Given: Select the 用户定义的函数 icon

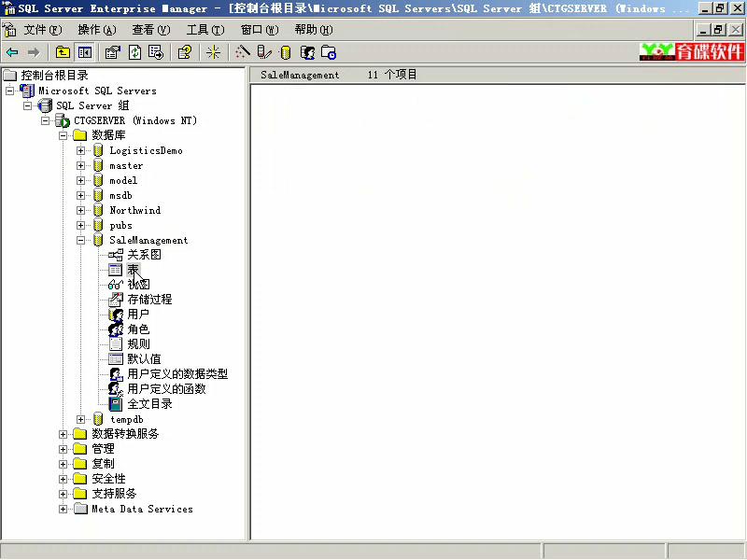Looking at the screenshot, I should 116,389.
